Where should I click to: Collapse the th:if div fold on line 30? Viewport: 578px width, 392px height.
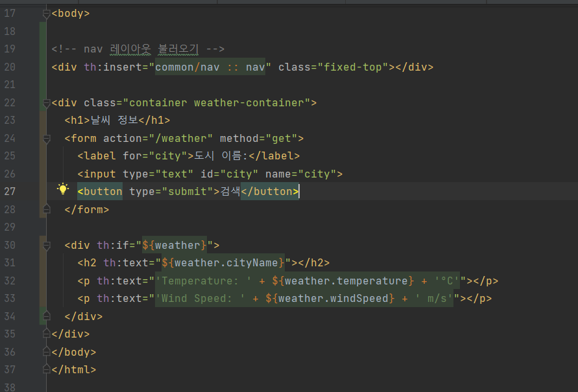pos(46,246)
